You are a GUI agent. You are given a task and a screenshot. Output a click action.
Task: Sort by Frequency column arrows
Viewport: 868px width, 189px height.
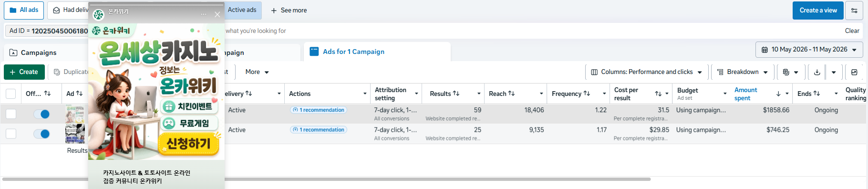click(587, 94)
